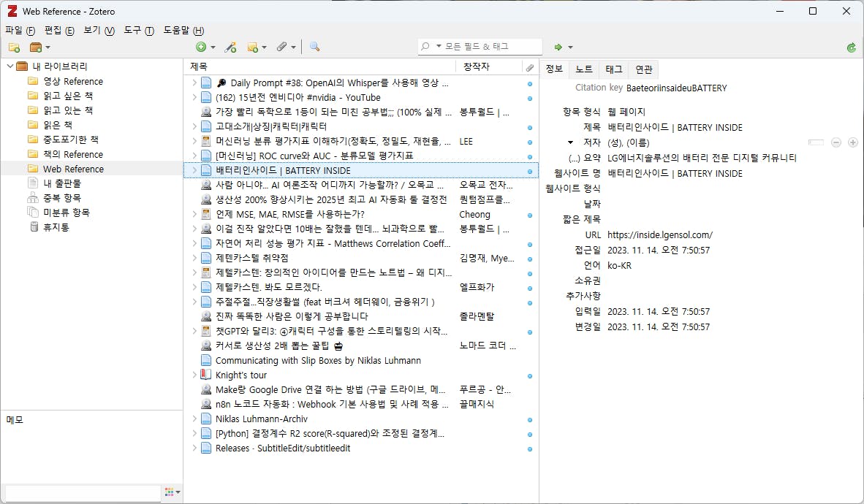864x504 pixels.
Task: Sort by the 창작자 column header
Action: pyautogui.click(x=489, y=66)
